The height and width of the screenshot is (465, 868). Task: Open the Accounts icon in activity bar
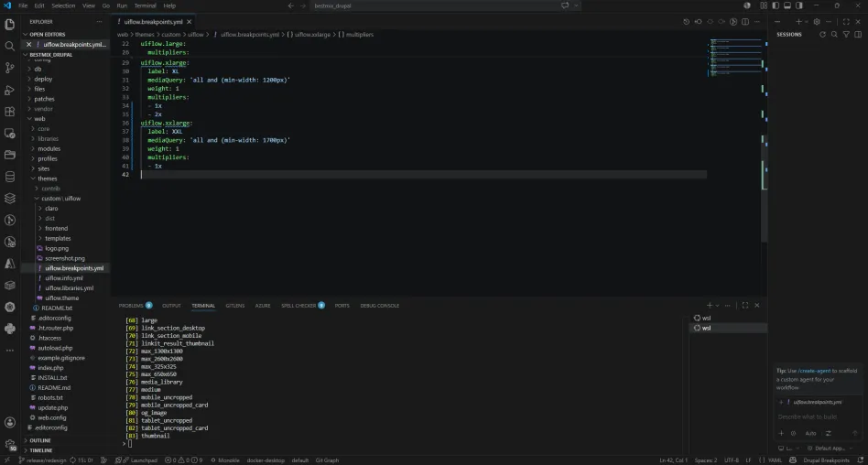(x=9, y=423)
